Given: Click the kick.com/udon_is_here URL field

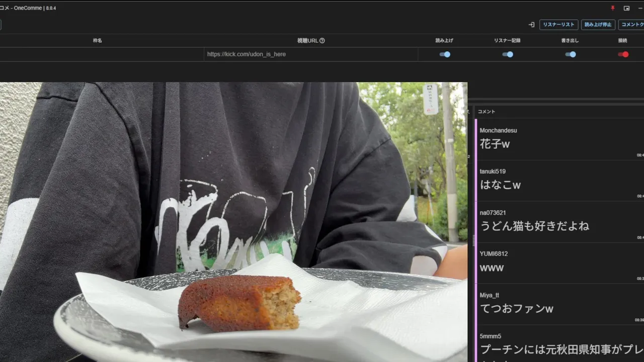Looking at the screenshot, I should click(x=311, y=54).
